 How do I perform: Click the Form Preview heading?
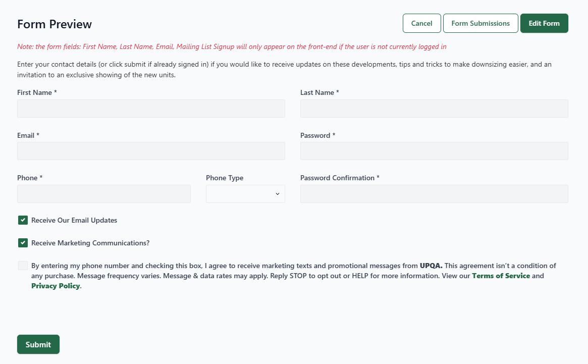click(54, 24)
